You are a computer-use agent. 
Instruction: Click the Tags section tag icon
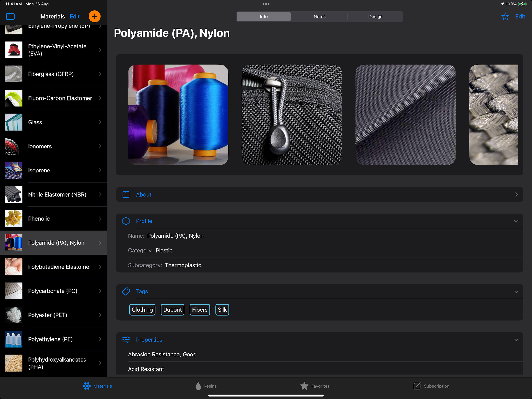[126, 291]
